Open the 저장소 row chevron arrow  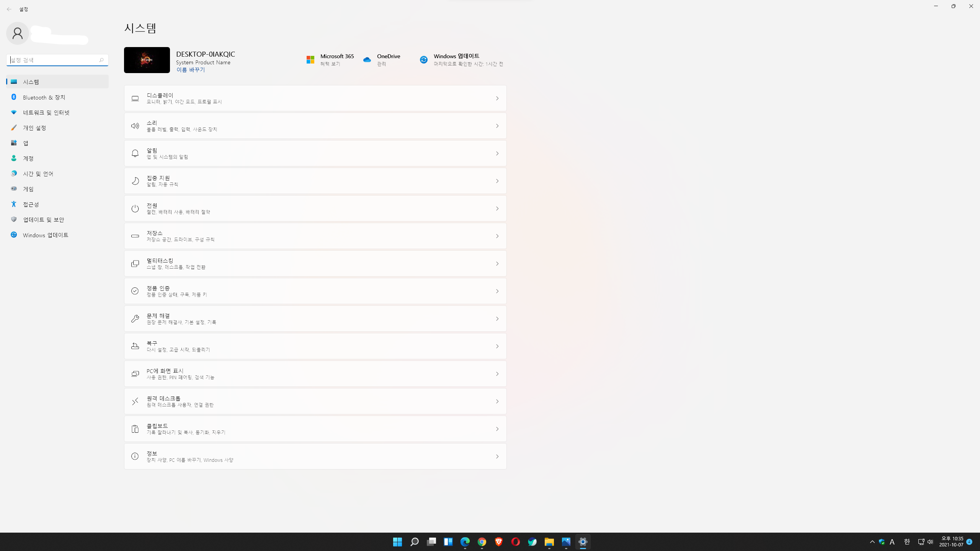[x=497, y=236]
